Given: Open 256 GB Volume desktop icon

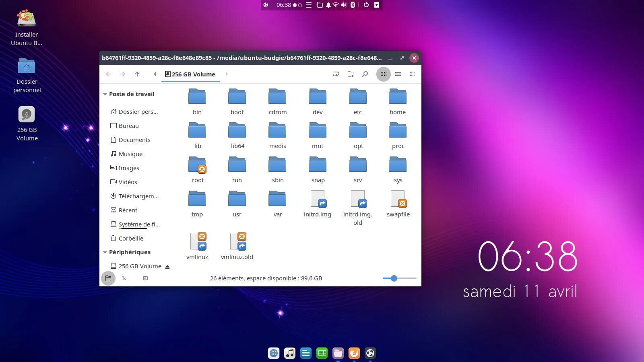Looking at the screenshot, I should point(27,124).
